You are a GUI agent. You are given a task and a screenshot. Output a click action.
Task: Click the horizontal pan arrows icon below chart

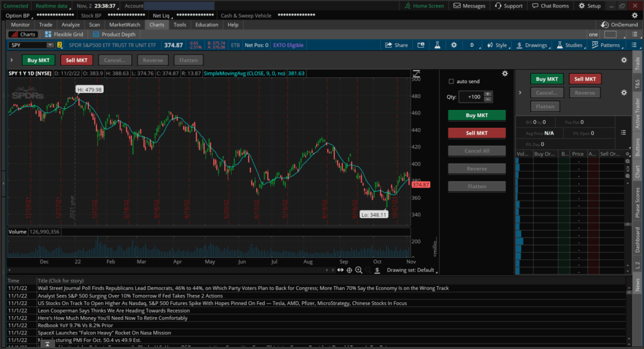[x=340, y=270]
